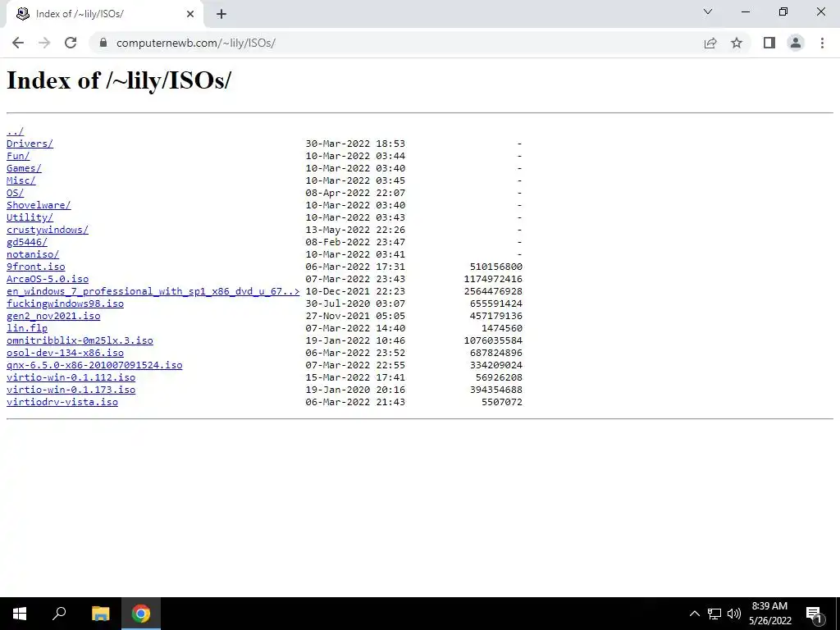840x630 pixels.
Task: Open the browser side panel
Action: [769, 43]
